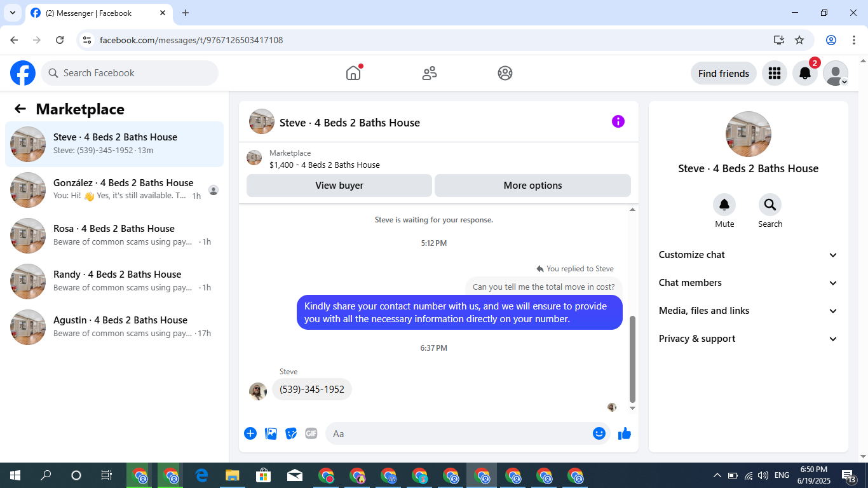Screen dimensions: 868x488
Task: Choose a GIF with the GIF icon
Action: pyautogui.click(x=311, y=433)
